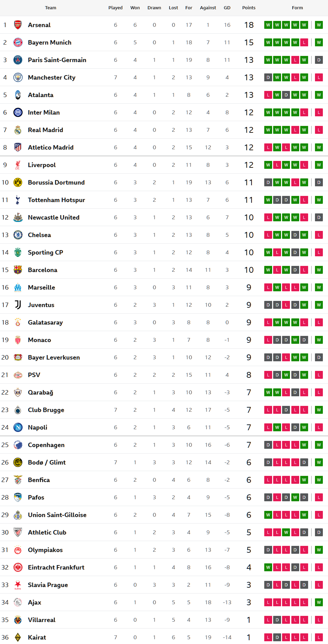Click the Ajax club crest

[x=18, y=602]
